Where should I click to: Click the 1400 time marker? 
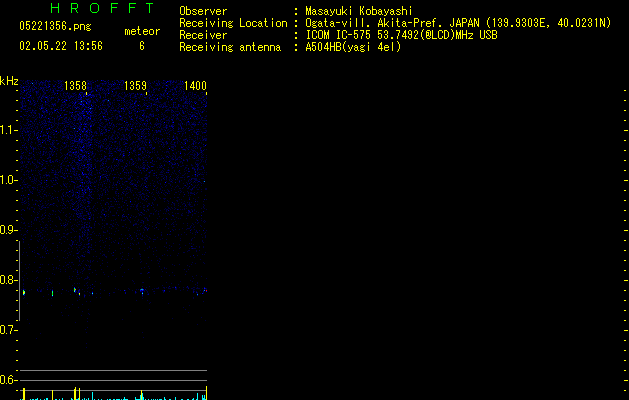[x=195, y=86]
